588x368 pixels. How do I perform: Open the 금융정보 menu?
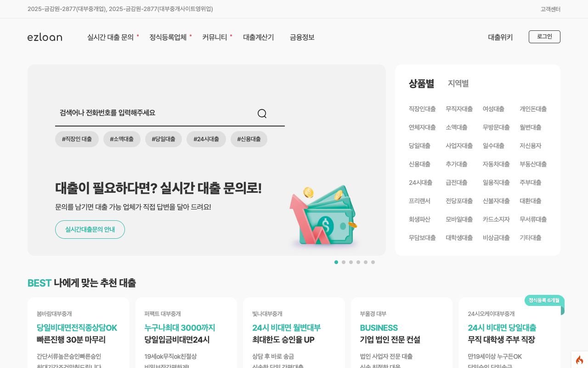(x=302, y=37)
